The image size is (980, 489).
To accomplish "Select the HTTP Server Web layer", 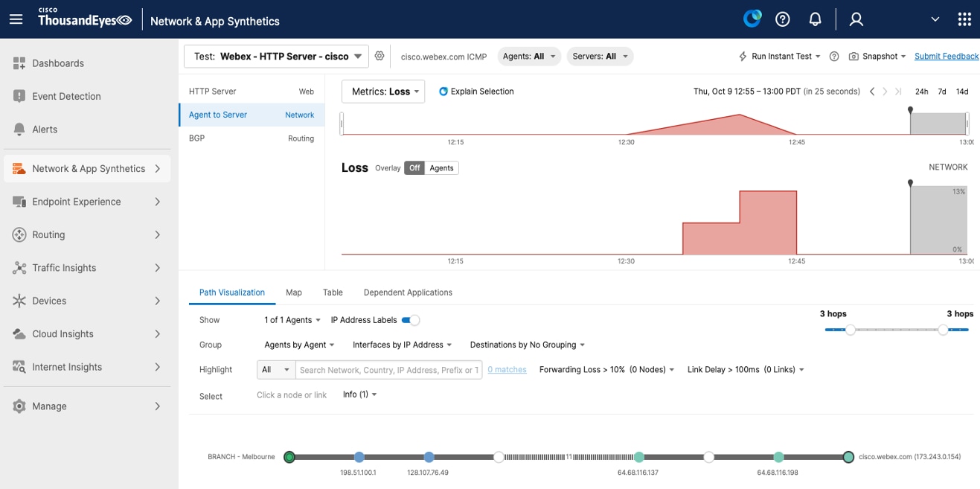I will click(x=252, y=92).
